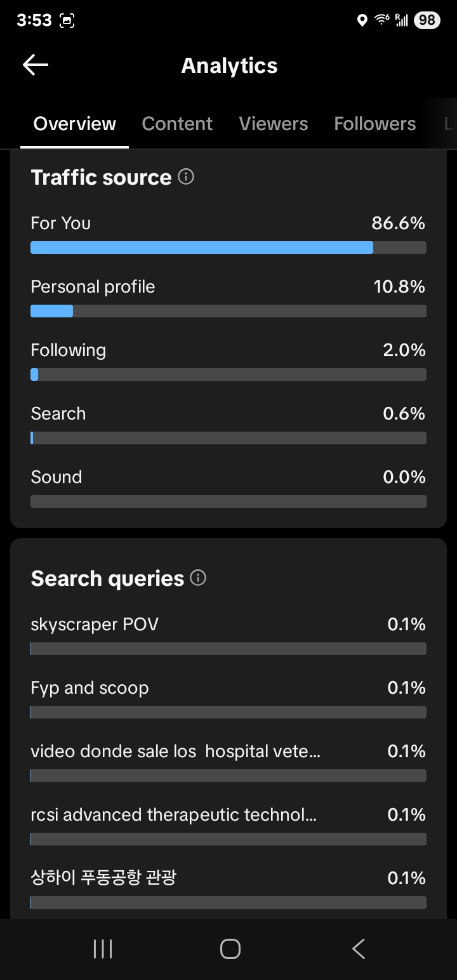The height and width of the screenshot is (980, 457).
Task: Switch to the Viewers tab
Action: 274,124
